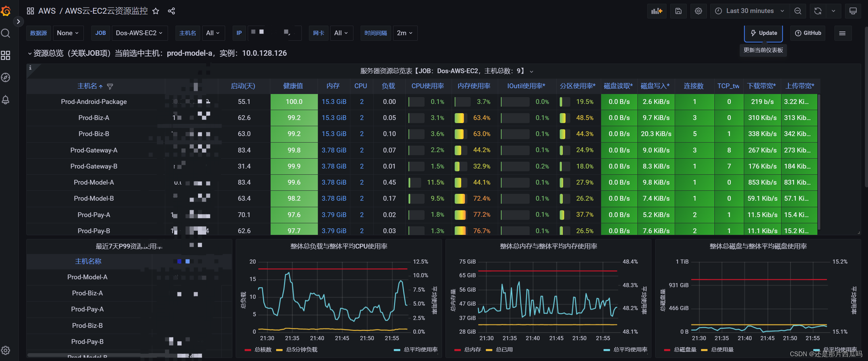868x361 pixels.
Task: Sort by 分区使用率 column header
Action: 578,86
